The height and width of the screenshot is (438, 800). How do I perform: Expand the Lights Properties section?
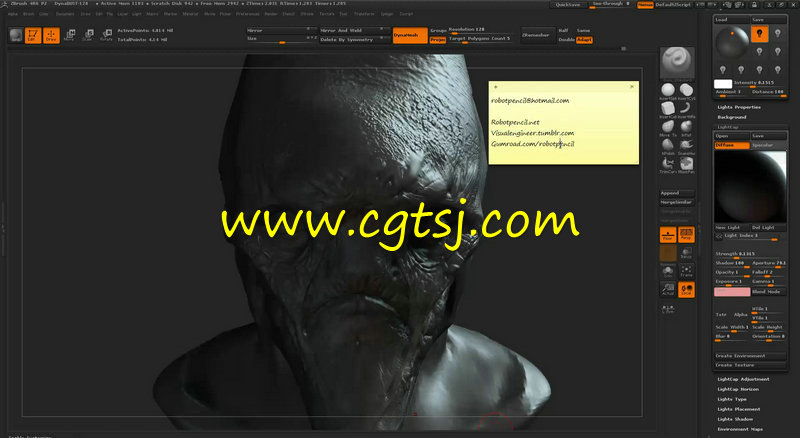739,107
